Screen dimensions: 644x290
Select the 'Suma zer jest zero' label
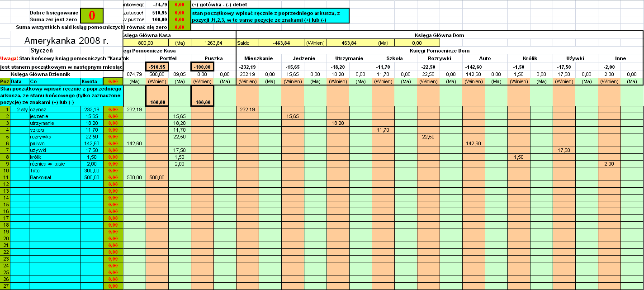tap(54, 19)
